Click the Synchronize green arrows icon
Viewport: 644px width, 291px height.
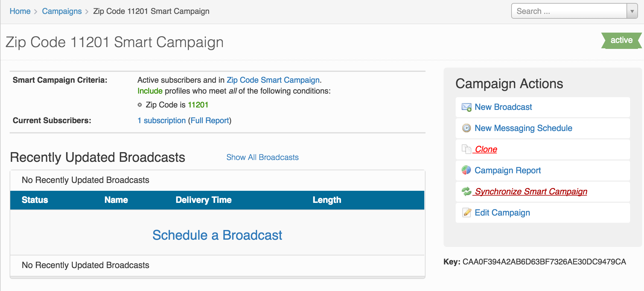[467, 191]
